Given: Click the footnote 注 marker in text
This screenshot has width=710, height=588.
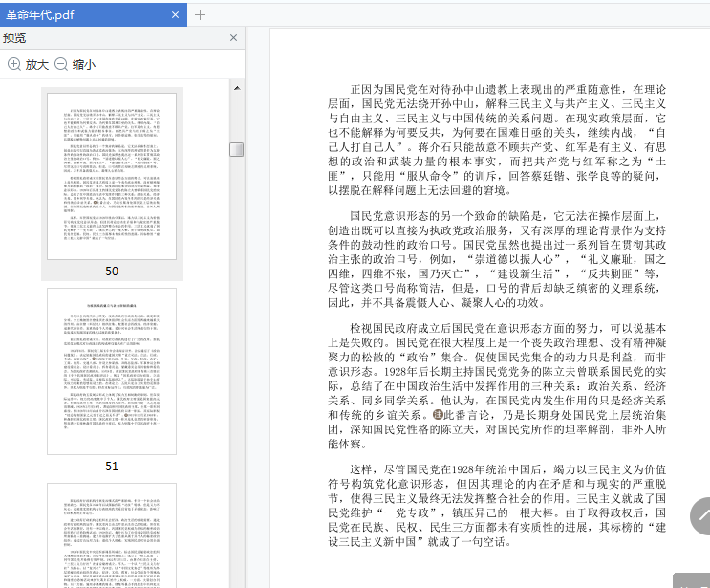Looking at the screenshot, I should pyautogui.click(x=438, y=415).
